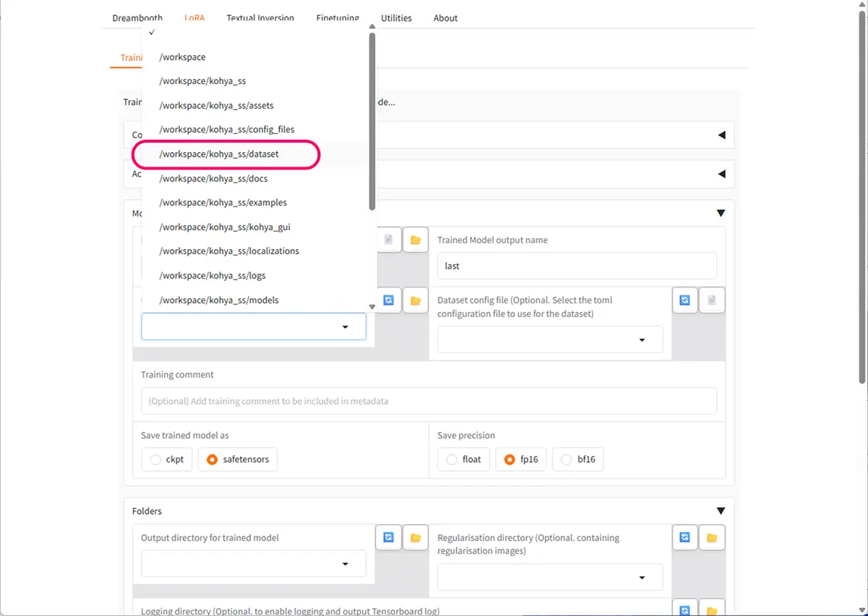Browse folder for Output directory for trained model
The height and width of the screenshot is (616, 868).
pyautogui.click(x=415, y=538)
